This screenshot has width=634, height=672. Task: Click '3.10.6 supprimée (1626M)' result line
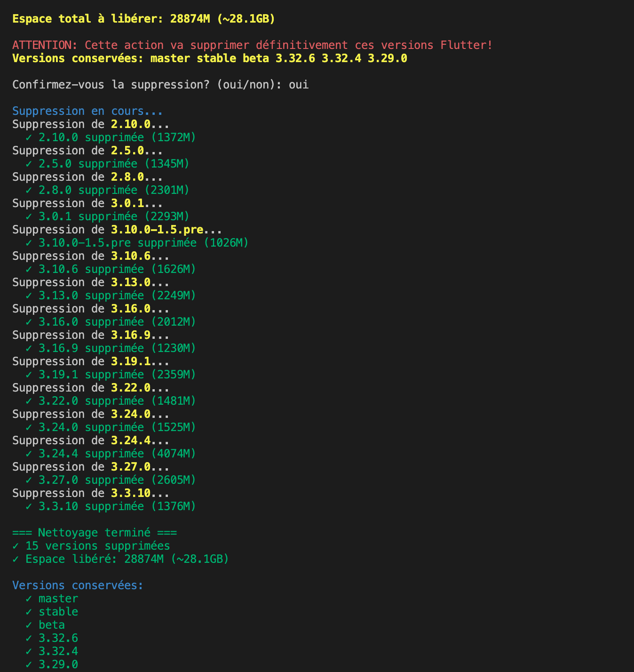[x=111, y=269]
